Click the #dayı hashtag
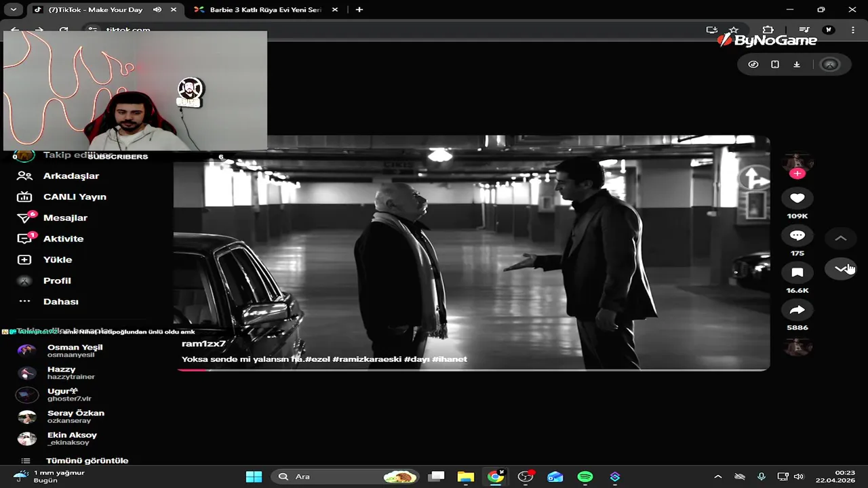 coord(416,359)
